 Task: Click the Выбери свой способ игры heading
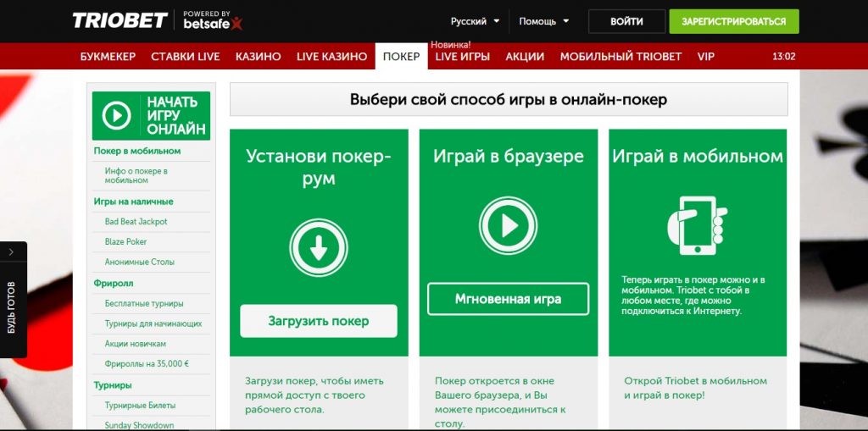[x=509, y=100]
